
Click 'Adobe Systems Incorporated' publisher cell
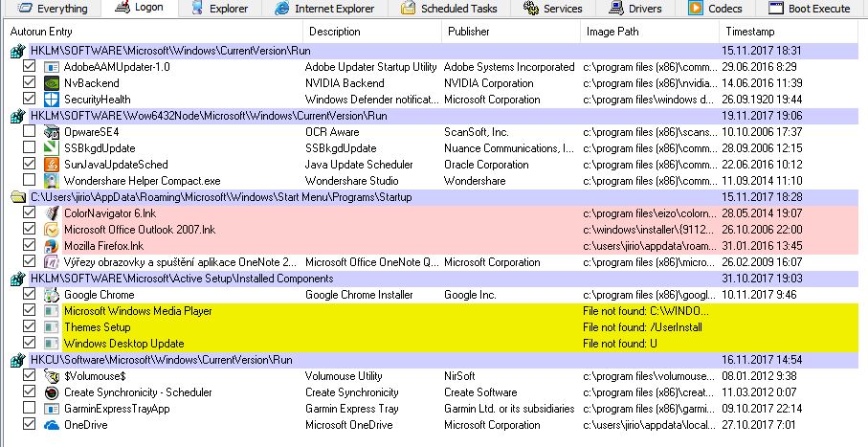509,67
